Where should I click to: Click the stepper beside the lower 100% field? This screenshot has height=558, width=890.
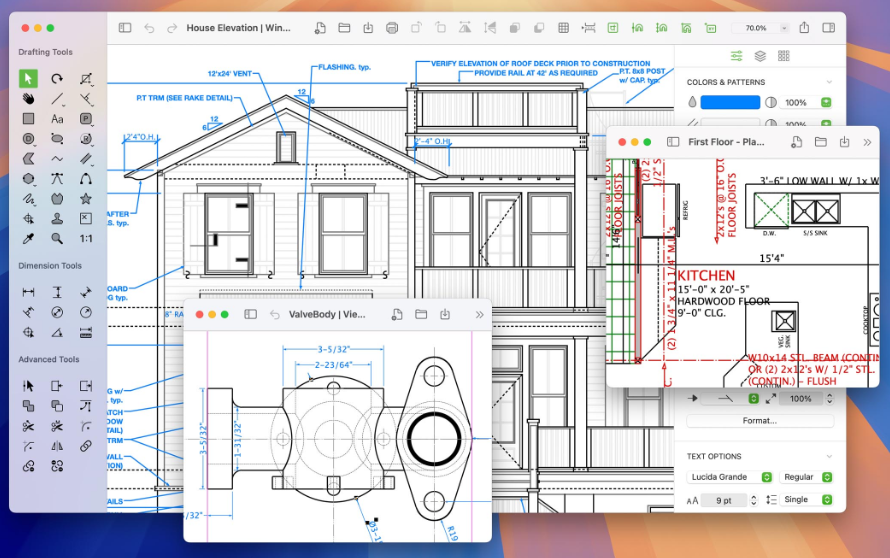(x=829, y=398)
